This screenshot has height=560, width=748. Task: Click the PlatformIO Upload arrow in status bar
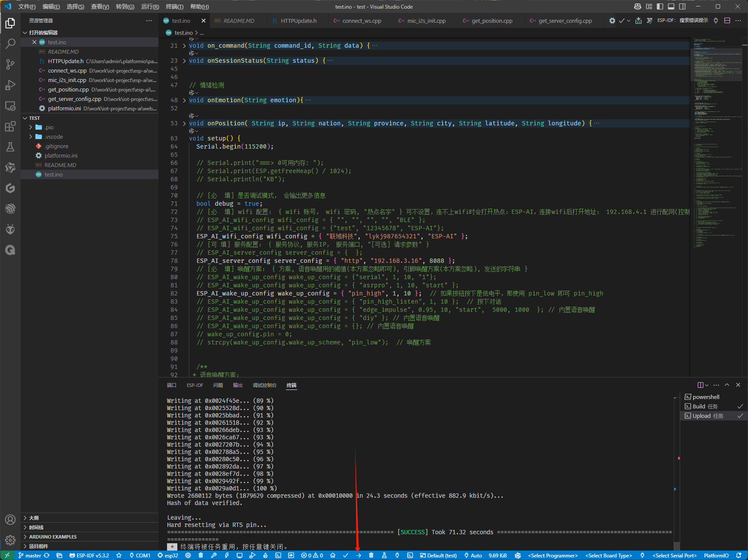(359, 555)
